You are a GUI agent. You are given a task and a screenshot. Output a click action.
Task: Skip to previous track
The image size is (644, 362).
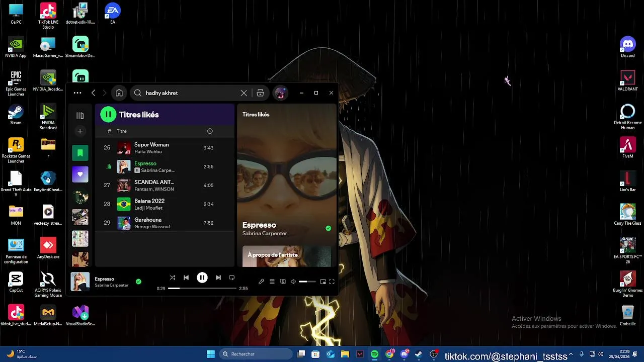click(x=186, y=278)
